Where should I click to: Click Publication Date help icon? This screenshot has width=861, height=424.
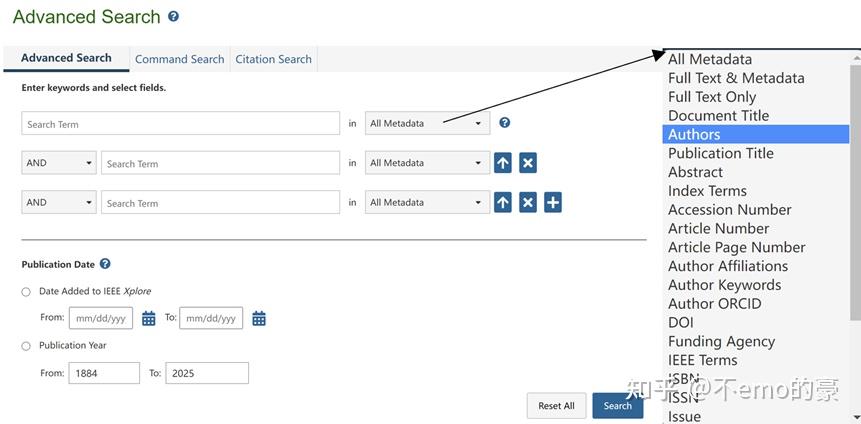[105, 264]
